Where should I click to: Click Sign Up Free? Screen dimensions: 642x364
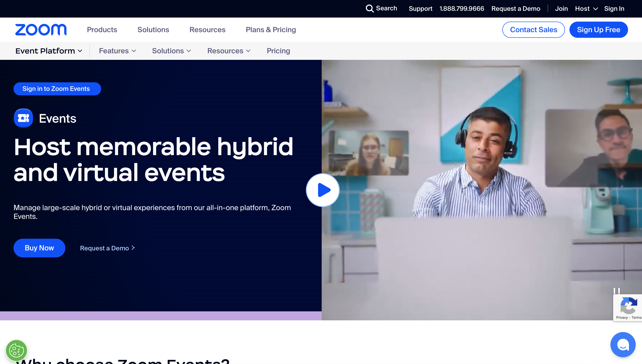(x=599, y=29)
